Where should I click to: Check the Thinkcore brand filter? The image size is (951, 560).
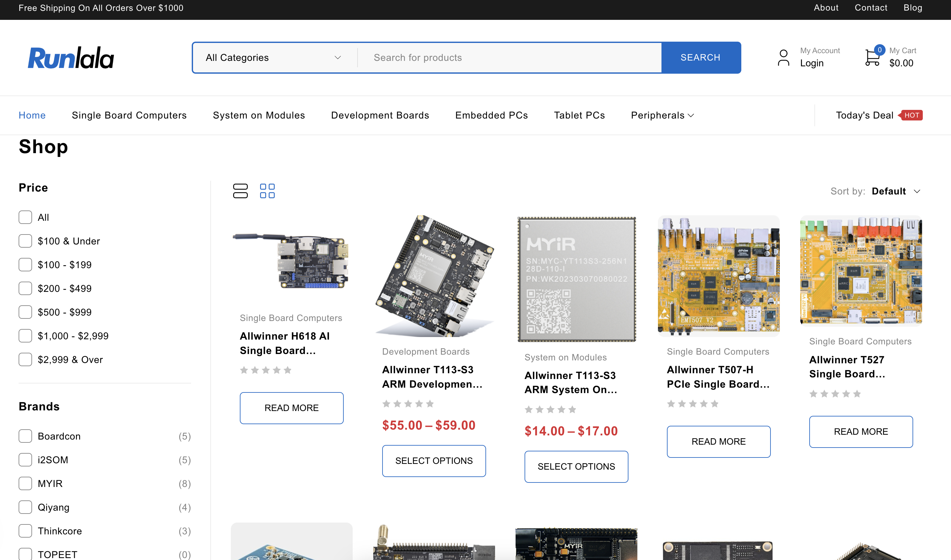point(25,531)
